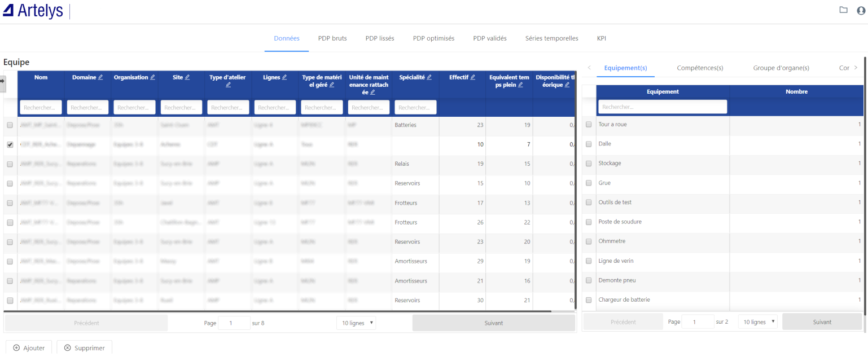Viewport: 868px width, 357px height.
Task: Select the Groupe d'organe(s) sub-tab
Action: click(781, 68)
